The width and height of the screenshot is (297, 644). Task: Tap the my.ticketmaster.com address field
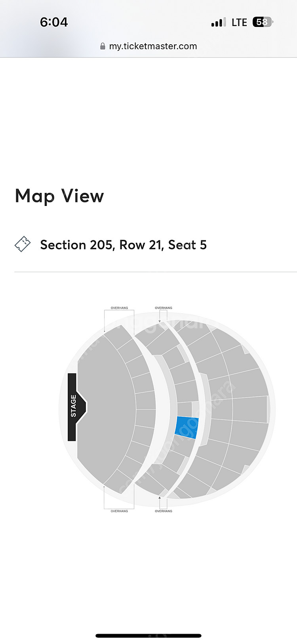coord(153,46)
